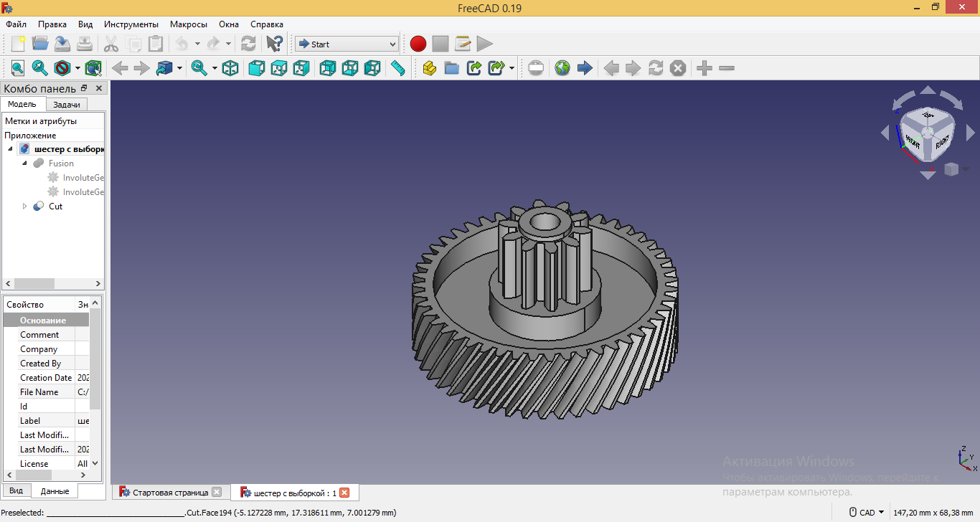Select the Isometric view cube icon
Screen dimensions: 980x522
click(230, 68)
